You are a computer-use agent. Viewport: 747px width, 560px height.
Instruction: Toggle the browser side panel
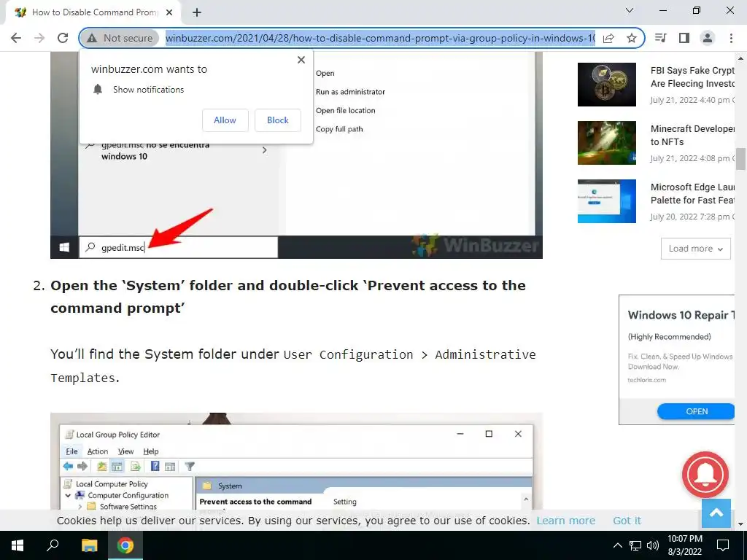coord(684,38)
